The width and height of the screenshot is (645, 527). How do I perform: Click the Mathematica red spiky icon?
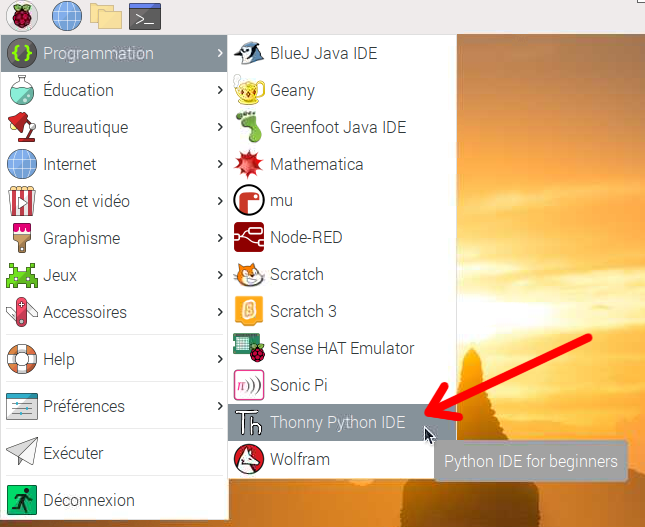click(248, 164)
